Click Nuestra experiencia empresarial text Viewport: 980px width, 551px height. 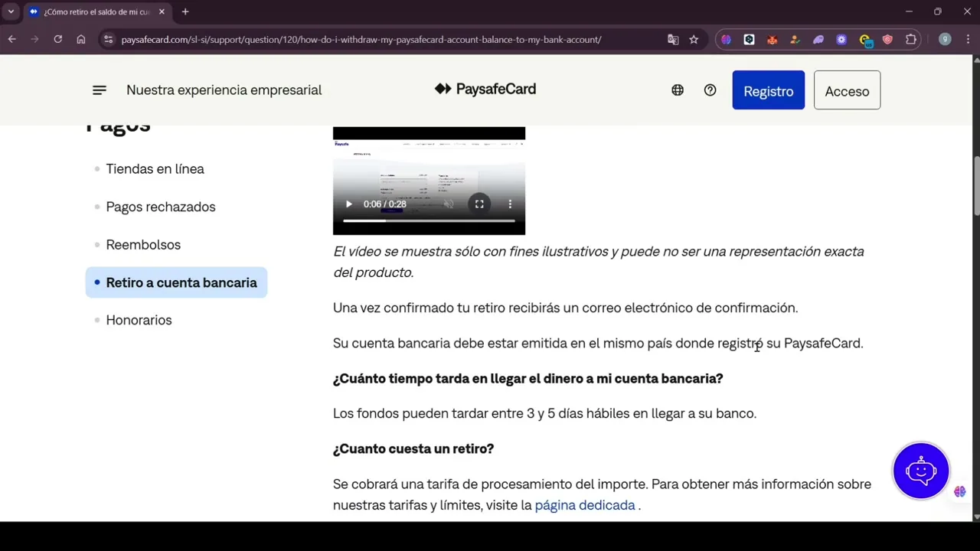pyautogui.click(x=224, y=90)
